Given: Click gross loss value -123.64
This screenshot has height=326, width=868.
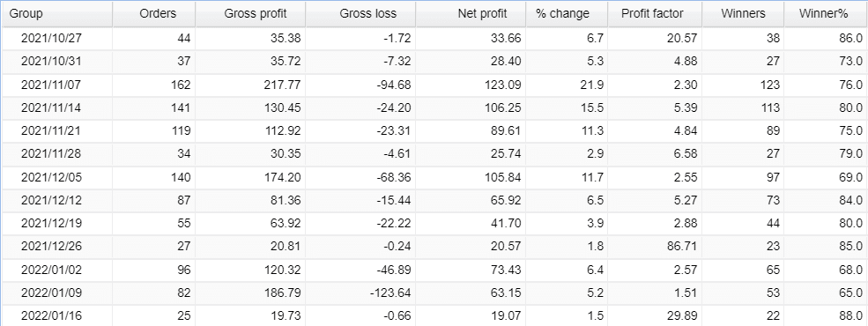Looking at the screenshot, I should (391, 294).
